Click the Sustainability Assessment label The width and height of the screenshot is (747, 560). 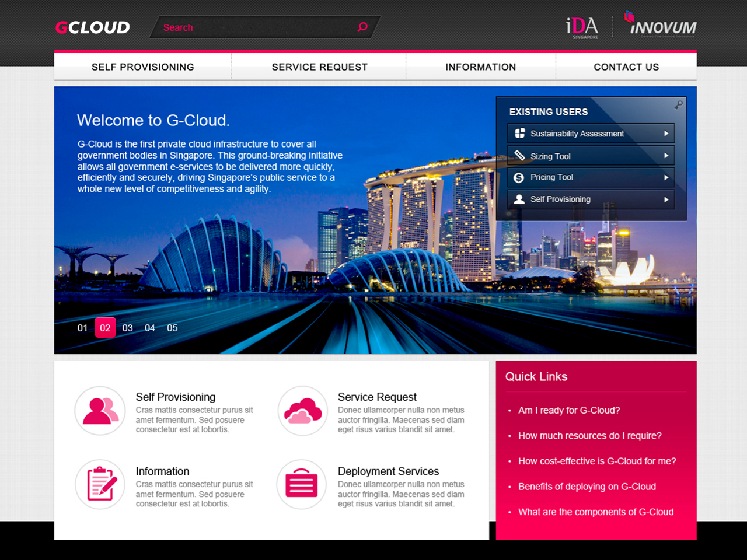click(x=577, y=134)
